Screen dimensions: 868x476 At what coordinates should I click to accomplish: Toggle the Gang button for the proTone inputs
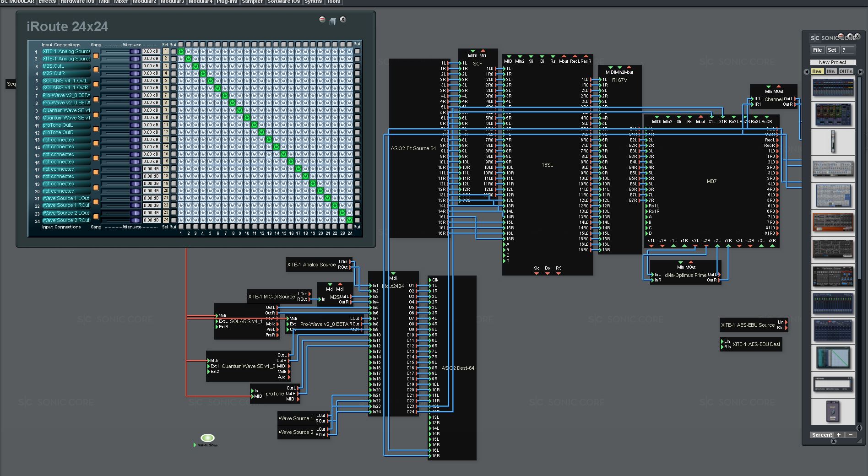pos(96,129)
